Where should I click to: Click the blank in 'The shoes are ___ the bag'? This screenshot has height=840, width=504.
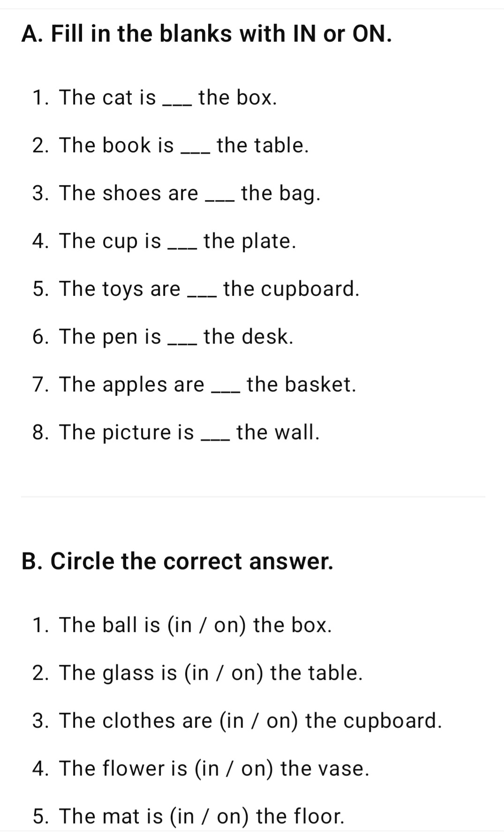click(x=220, y=200)
